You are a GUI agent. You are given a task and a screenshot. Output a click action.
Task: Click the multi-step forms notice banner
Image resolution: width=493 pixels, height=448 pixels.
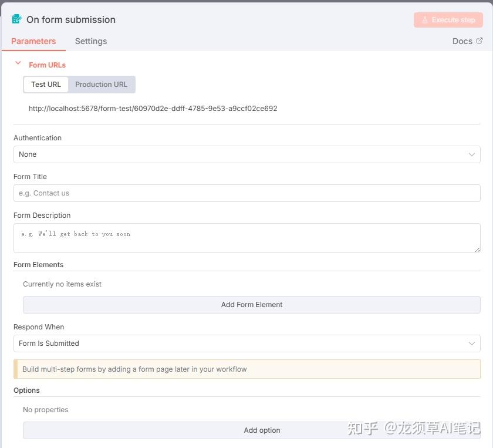pyautogui.click(x=246, y=369)
